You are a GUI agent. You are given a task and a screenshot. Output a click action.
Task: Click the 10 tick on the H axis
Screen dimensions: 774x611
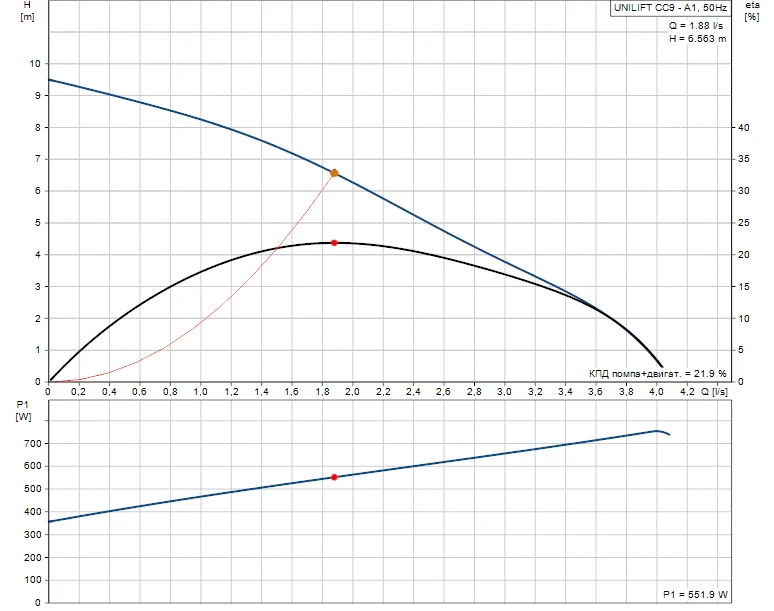click(35, 64)
